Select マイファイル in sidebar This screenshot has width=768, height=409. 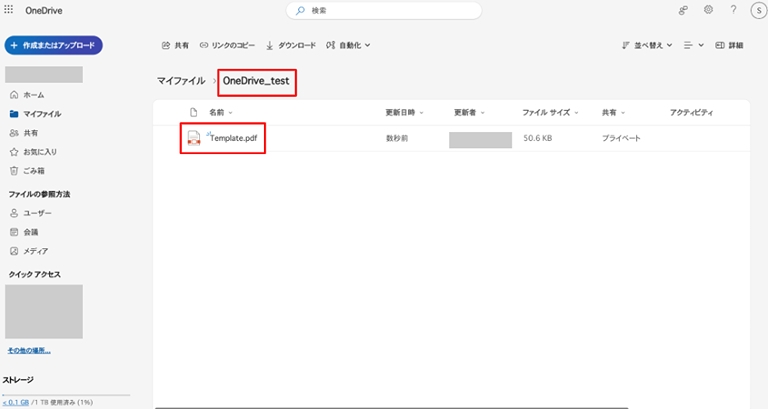coord(42,114)
